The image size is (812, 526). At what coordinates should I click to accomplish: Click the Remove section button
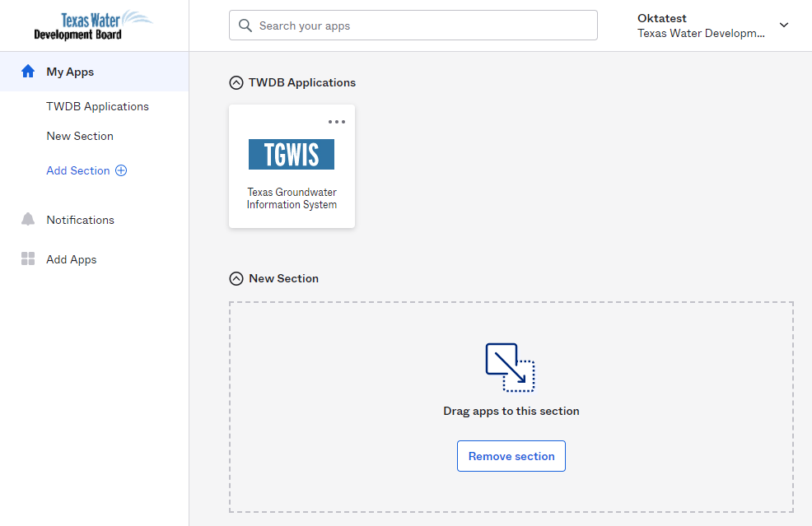point(511,456)
